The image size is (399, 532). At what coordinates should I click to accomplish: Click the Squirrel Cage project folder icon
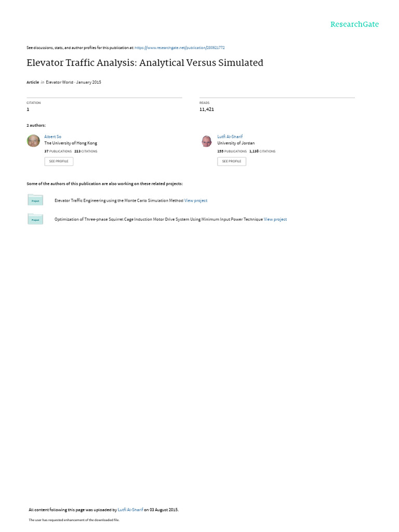pos(35,219)
